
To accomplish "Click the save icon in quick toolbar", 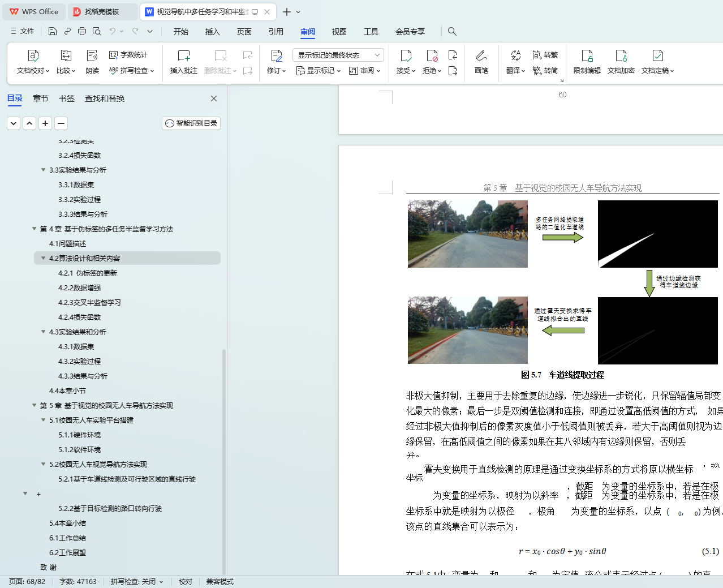I will (53, 31).
